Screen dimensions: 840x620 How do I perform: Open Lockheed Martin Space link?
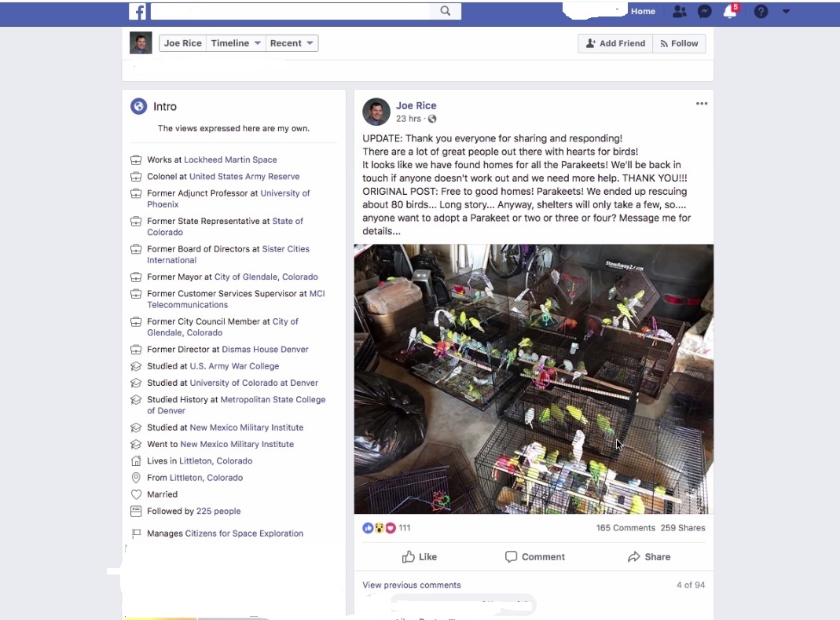(230, 160)
